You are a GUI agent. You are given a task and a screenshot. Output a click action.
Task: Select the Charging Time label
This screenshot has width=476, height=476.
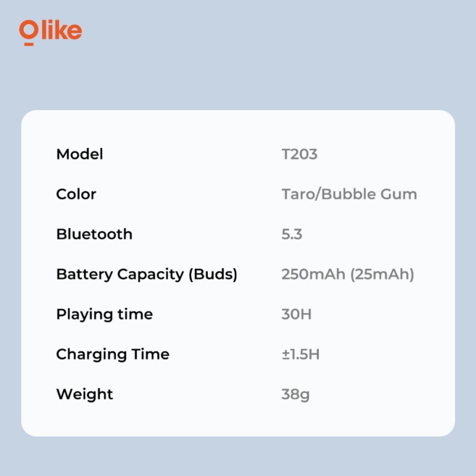(x=113, y=354)
